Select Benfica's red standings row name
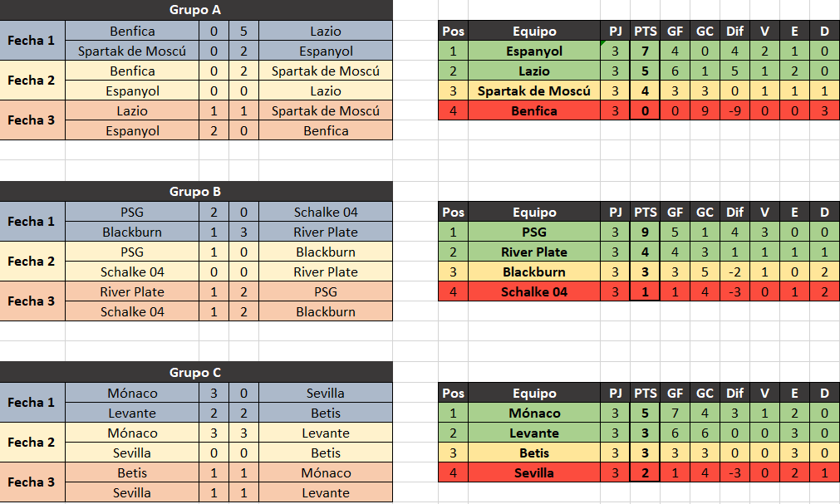Image resolution: width=840 pixels, height=504 pixels. [x=534, y=111]
